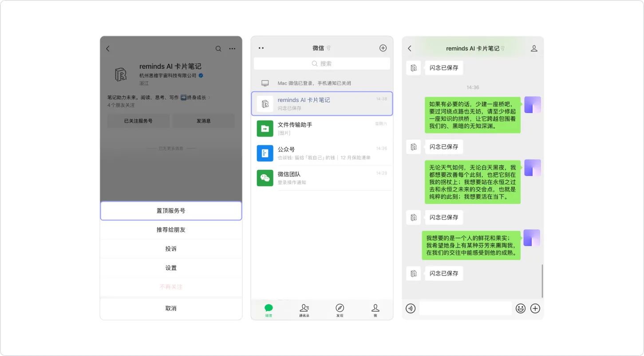Open the emoji picker in the chat
The width and height of the screenshot is (644, 356).
[x=520, y=308]
